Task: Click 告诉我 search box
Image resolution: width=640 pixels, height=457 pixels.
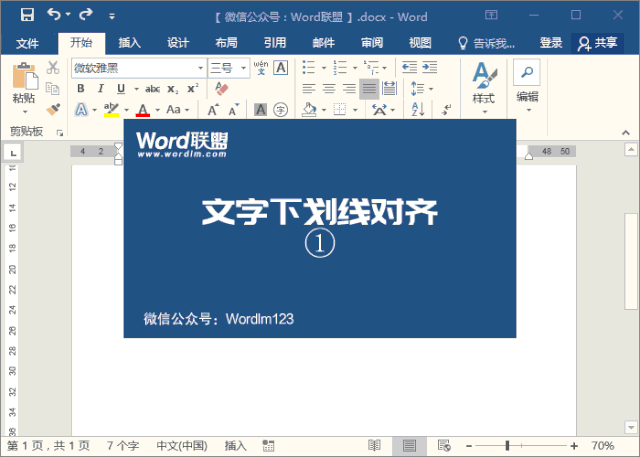Action: pyautogui.click(x=487, y=43)
